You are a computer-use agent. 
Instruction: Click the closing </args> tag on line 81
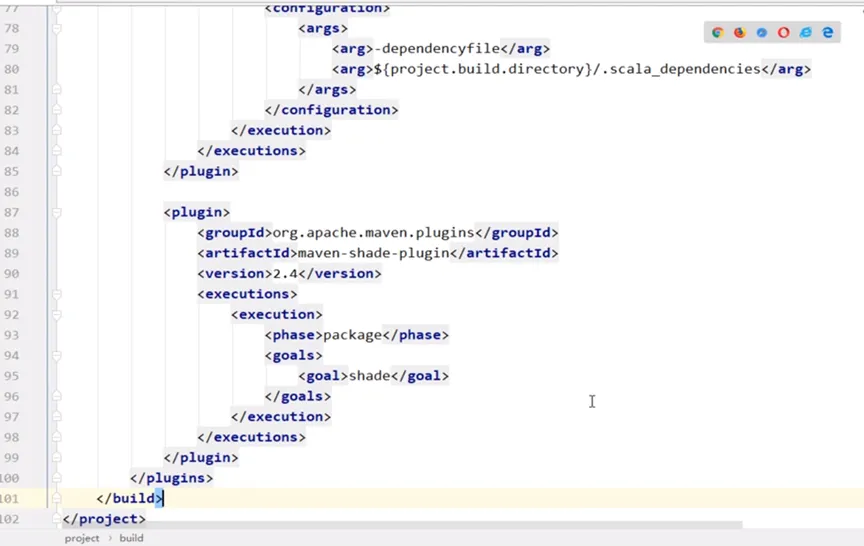[x=327, y=89]
